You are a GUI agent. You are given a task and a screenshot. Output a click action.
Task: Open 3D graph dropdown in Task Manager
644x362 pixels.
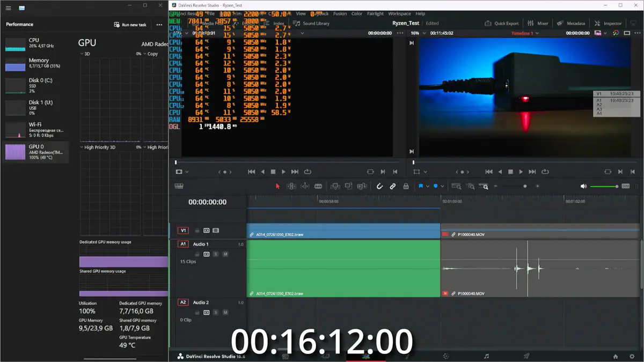(82, 54)
